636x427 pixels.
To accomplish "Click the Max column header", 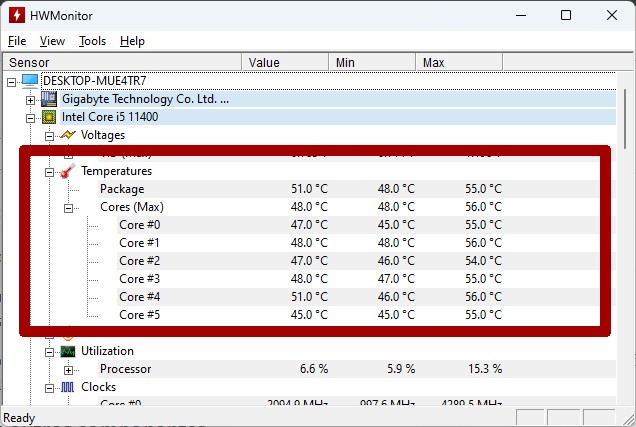I will click(459, 62).
